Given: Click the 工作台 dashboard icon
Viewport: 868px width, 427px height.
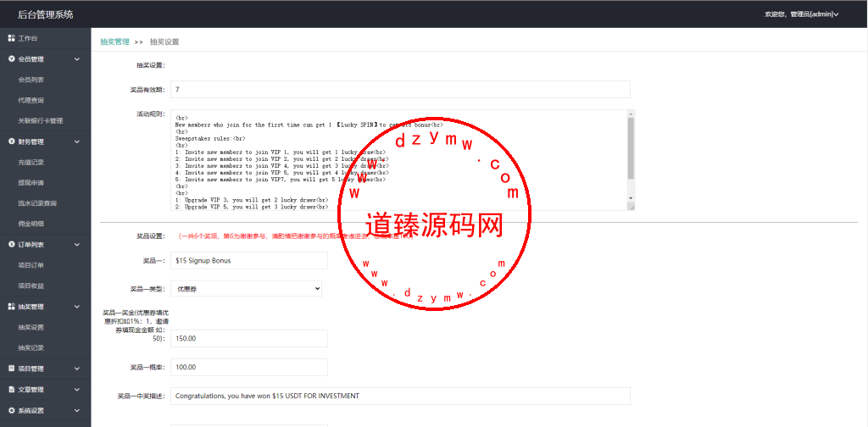Looking at the screenshot, I should tap(11, 38).
